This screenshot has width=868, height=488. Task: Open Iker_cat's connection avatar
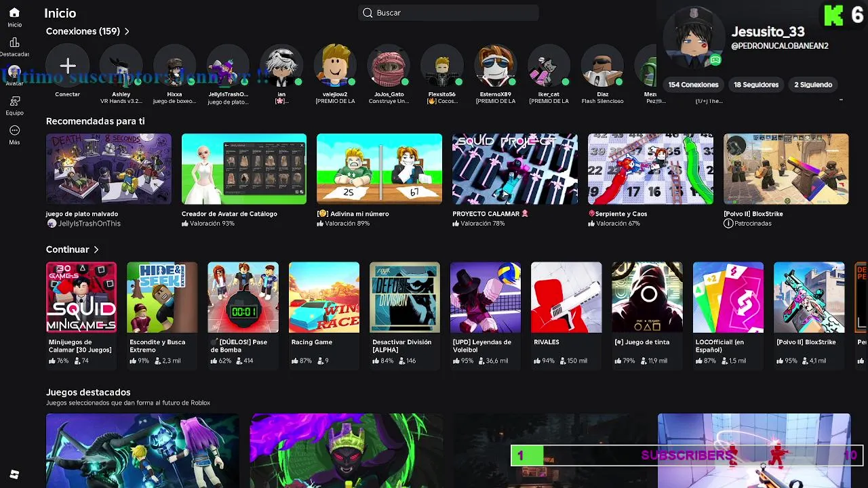[549, 66]
